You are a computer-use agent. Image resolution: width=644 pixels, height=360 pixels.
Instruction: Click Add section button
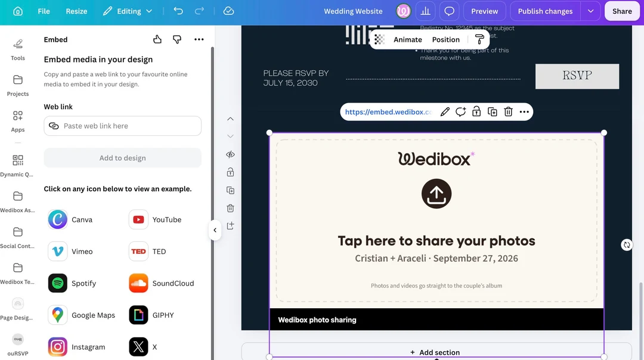coord(436,352)
